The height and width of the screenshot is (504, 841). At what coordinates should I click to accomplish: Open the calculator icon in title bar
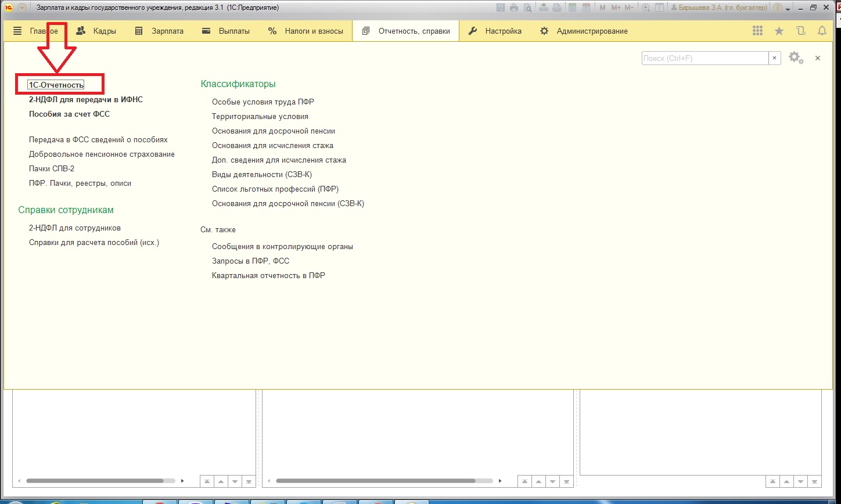(572, 8)
